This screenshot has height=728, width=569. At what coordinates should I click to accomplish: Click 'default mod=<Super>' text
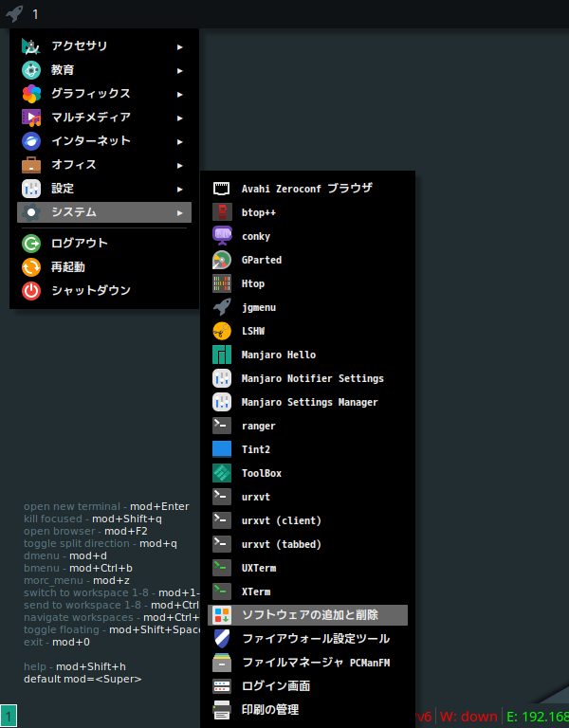(x=83, y=679)
